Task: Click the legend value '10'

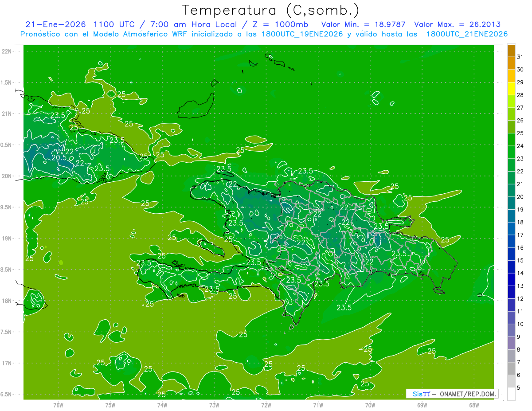Action: pos(520,324)
